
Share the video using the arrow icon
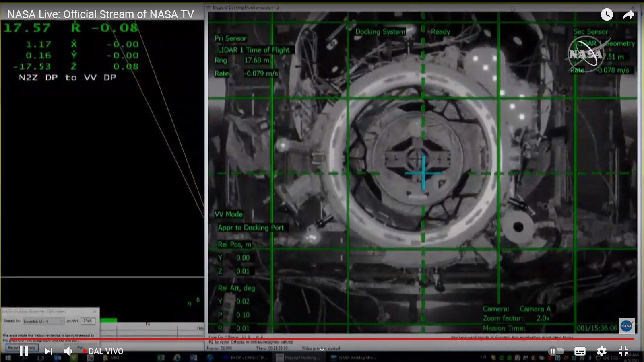coord(628,15)
